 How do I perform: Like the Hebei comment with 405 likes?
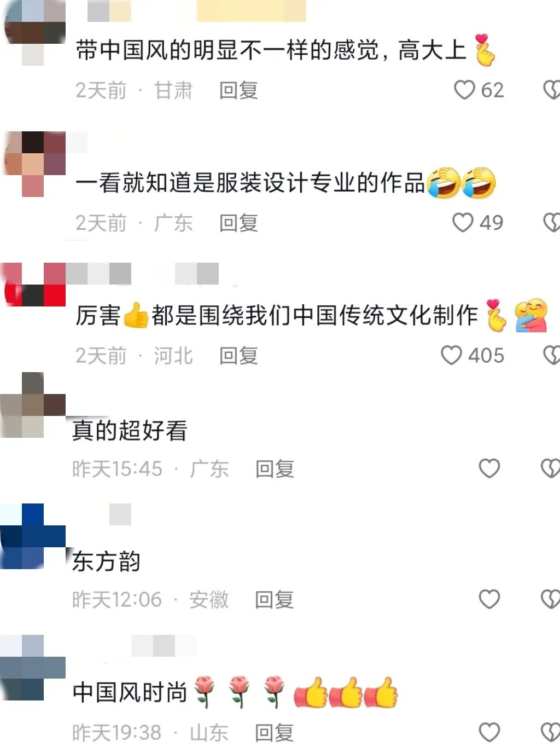pos(451,355)
